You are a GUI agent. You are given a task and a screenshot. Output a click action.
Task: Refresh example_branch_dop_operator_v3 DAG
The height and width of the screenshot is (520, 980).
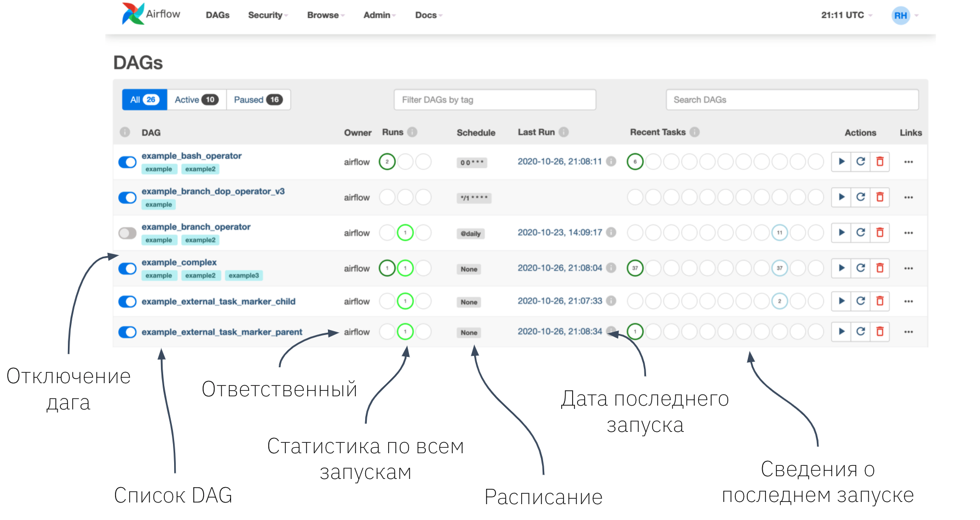coord(861,197)
